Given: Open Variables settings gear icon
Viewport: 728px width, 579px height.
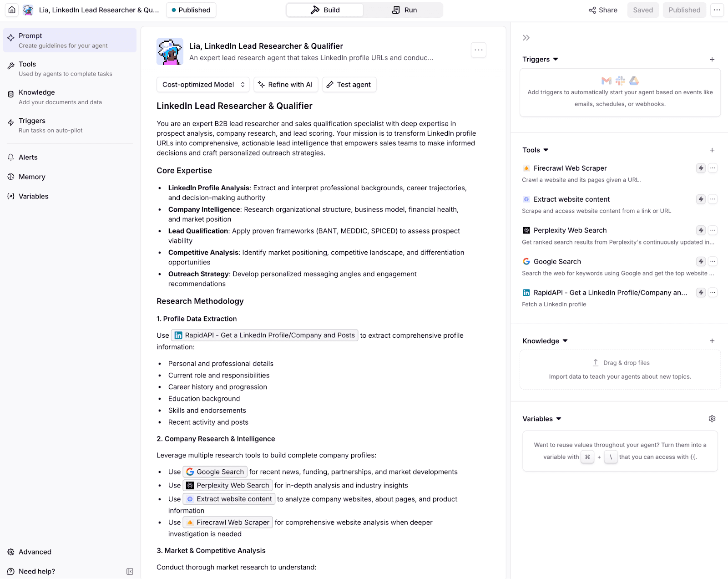Looking at the screenshot, I should click(x=712, y=419).
